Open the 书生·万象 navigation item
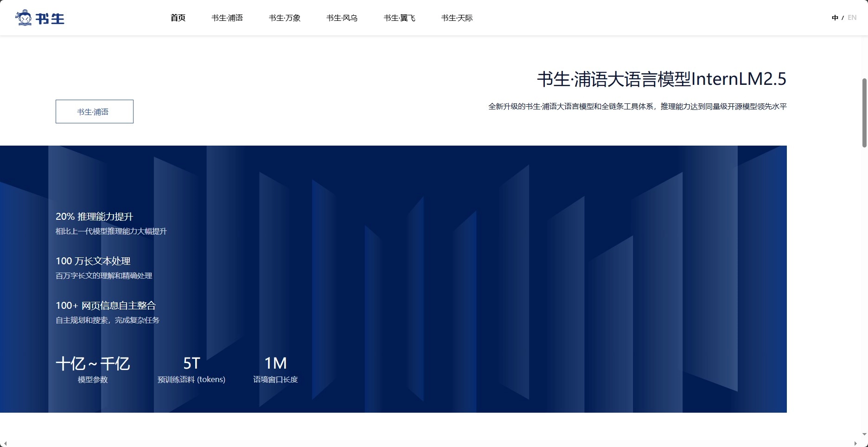868x447 pixels. 285,18
